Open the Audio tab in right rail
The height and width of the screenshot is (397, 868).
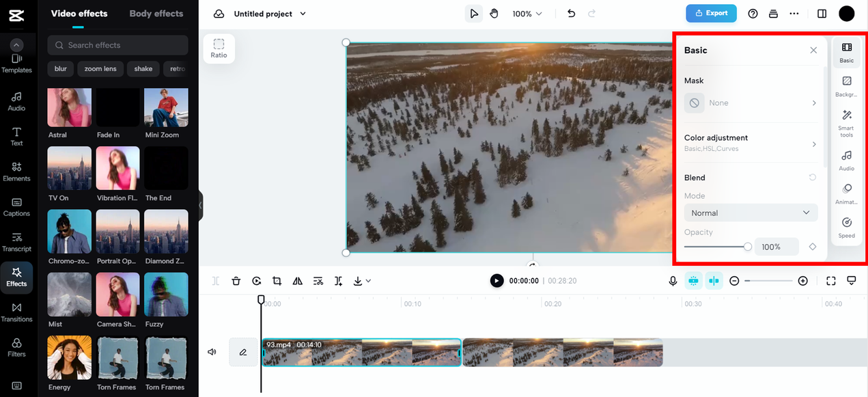(x=847, y=161)
